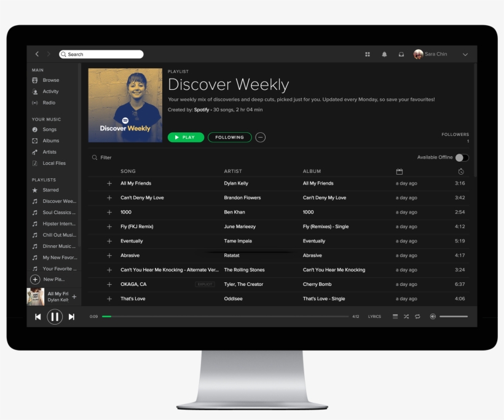Mute the volume speaker icon

coord(432,316)
